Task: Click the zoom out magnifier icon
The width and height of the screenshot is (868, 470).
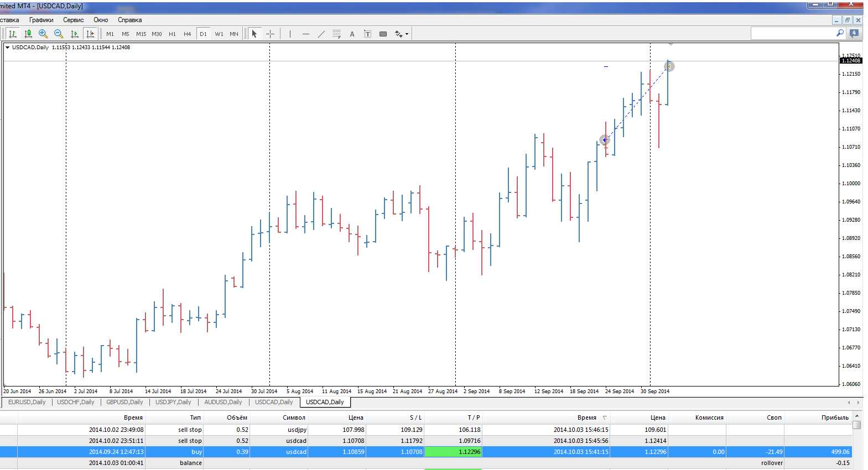Action: pyautogui.click(x=59, y=34)
